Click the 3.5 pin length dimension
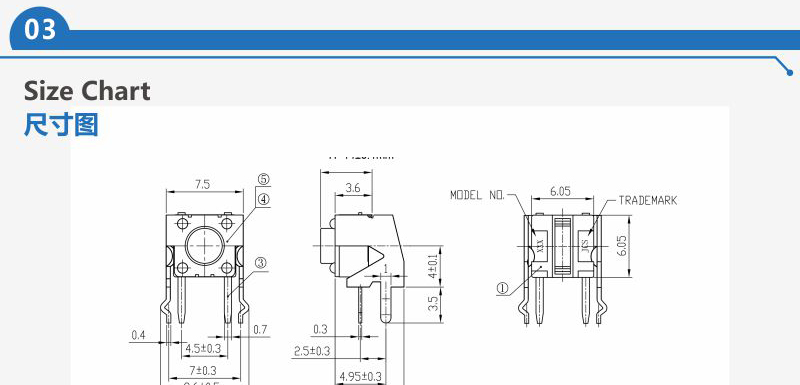 [x=433, y=303]
